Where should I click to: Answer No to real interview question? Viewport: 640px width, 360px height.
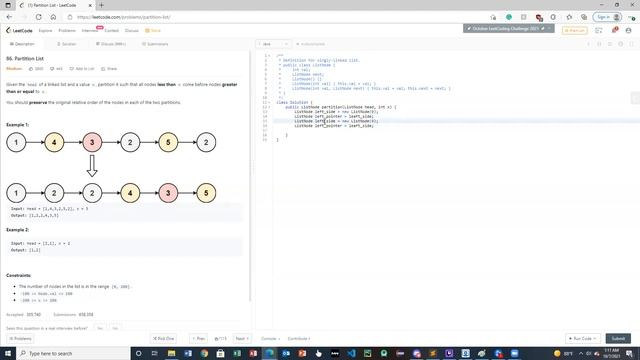point(115,328)
